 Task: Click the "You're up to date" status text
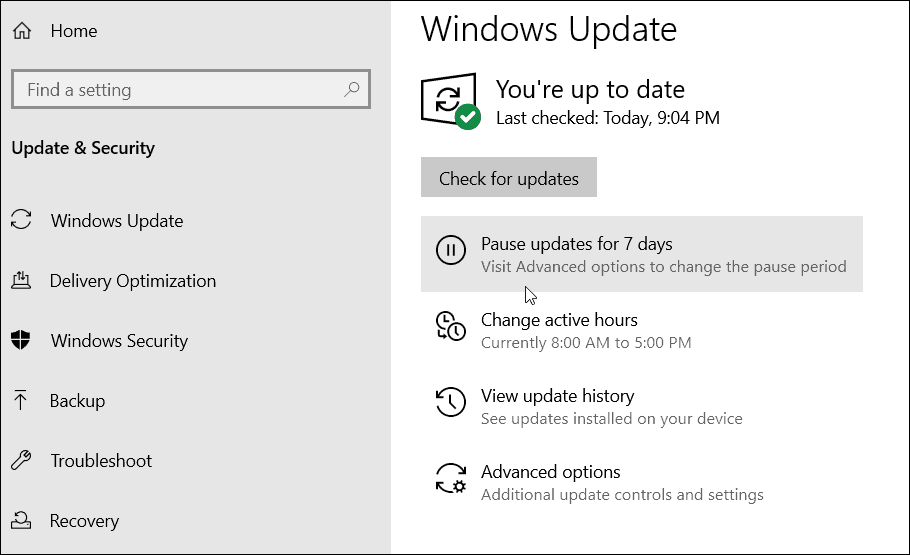[590, 89]
